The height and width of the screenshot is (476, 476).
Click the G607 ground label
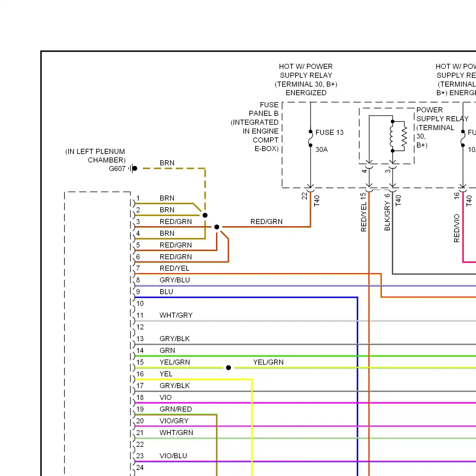click(x=117, y=169)
